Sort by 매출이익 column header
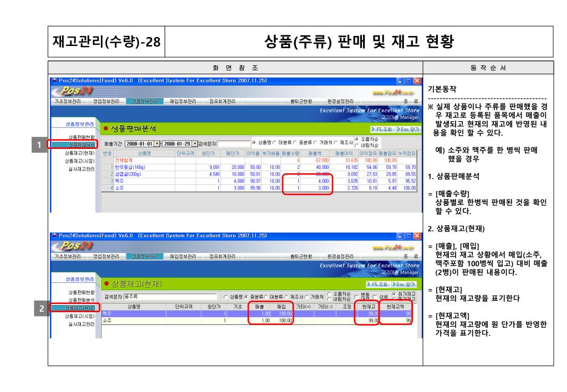Screen dimensions: 567x392 [344, 153]
